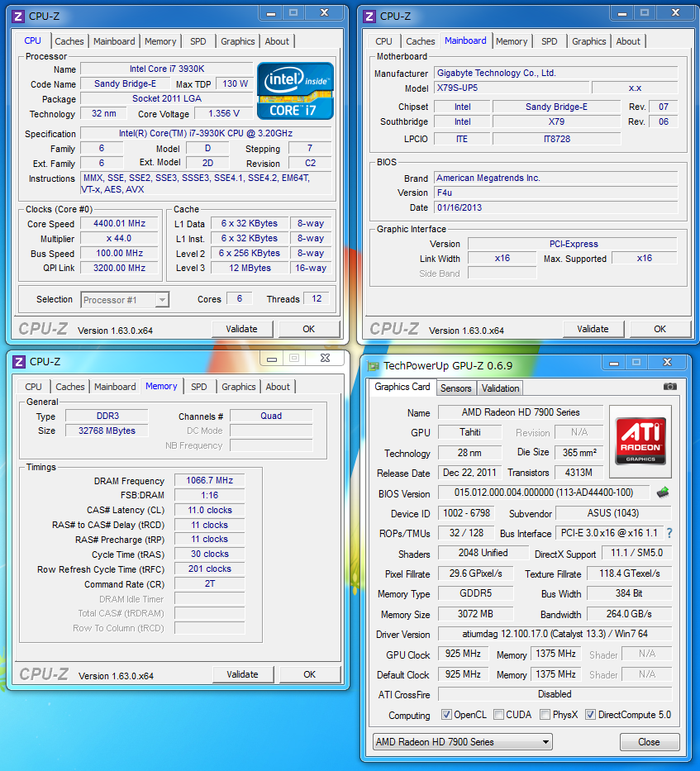Open the SPD tab in CPU window
Screen dimensions: 700x771
(x=198, y=41)
